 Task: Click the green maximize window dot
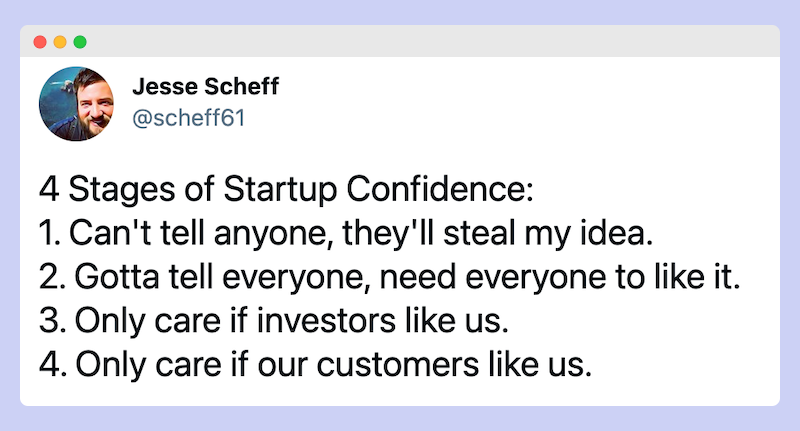[80, 42]
